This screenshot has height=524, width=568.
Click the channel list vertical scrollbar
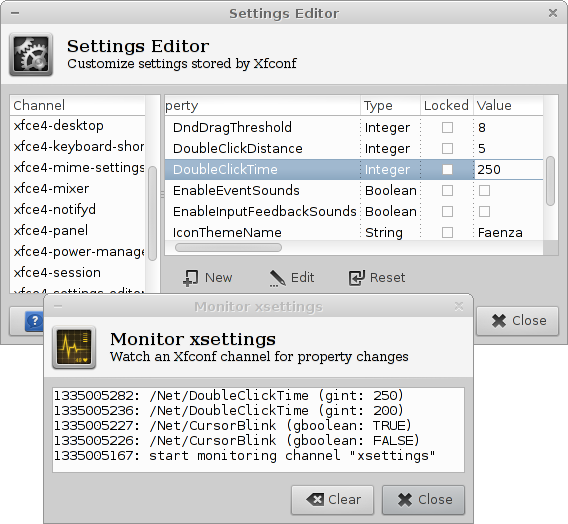pos(153,213)
